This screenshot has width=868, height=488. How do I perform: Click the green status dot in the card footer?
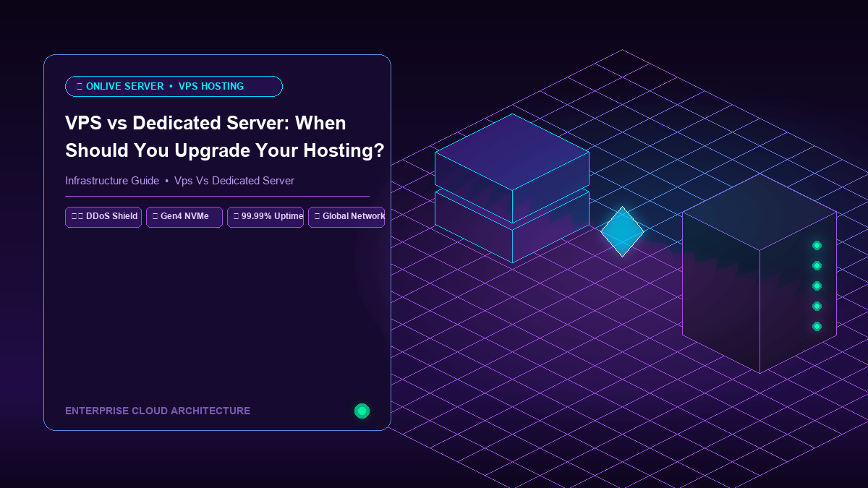click(362, 411)
